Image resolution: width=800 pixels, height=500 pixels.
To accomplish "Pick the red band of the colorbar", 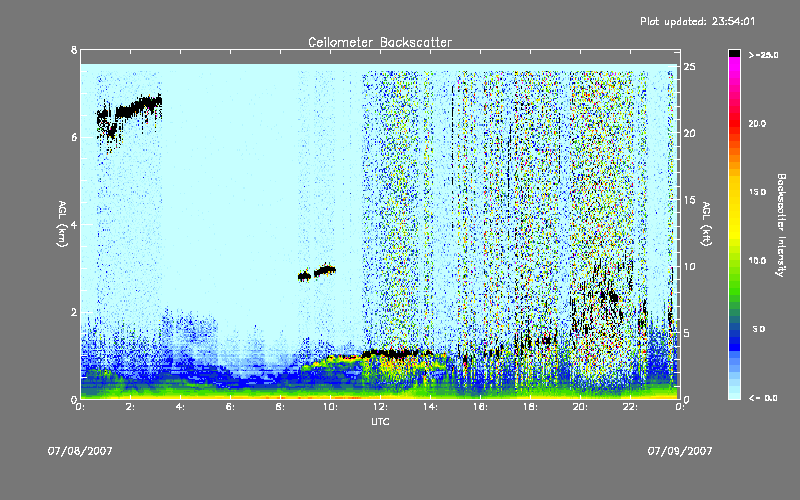I will tap(734, 125).
